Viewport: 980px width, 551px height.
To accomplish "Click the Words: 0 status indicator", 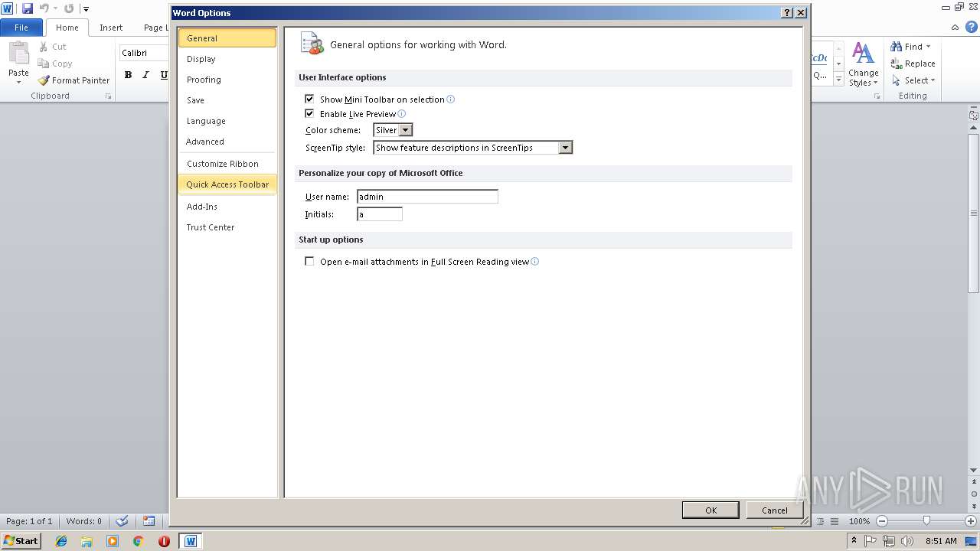I will click(83, 521).
